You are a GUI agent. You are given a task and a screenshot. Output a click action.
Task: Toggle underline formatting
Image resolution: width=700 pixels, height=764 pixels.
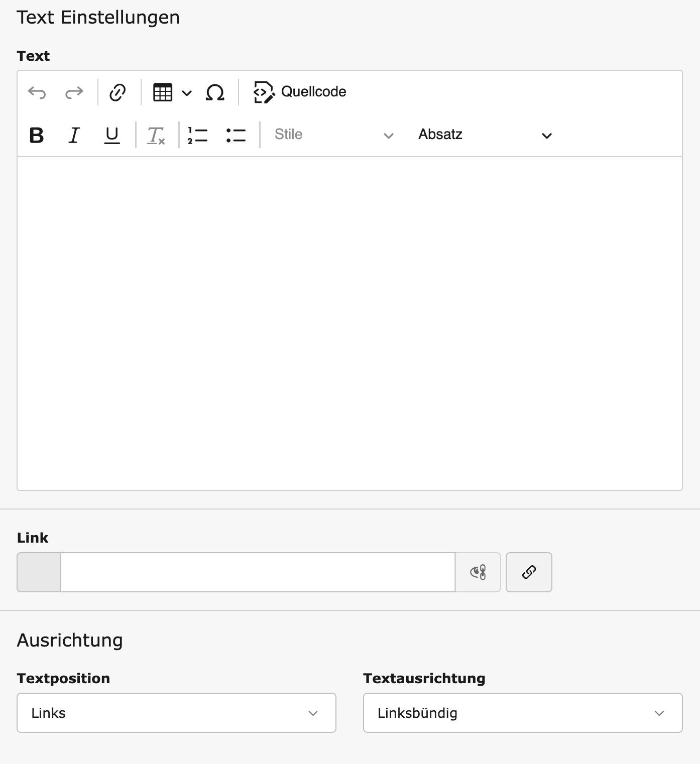pos(112,136)
